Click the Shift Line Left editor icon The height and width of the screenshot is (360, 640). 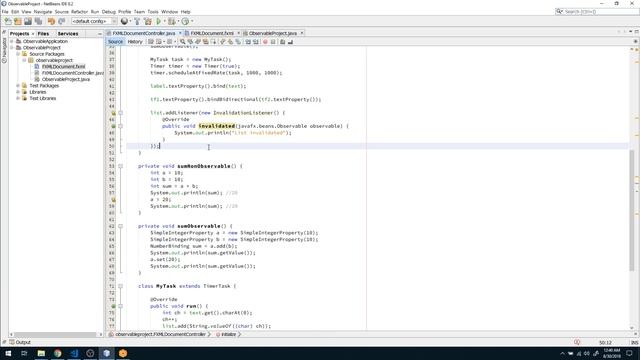pos(248,42)
